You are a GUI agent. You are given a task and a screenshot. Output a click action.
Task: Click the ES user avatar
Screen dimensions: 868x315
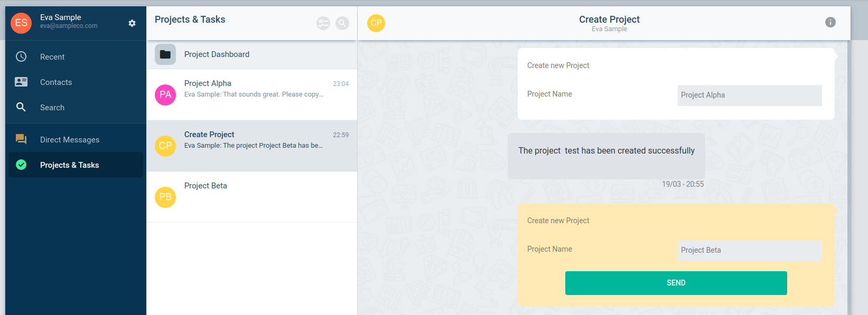[x=21, y=23]
